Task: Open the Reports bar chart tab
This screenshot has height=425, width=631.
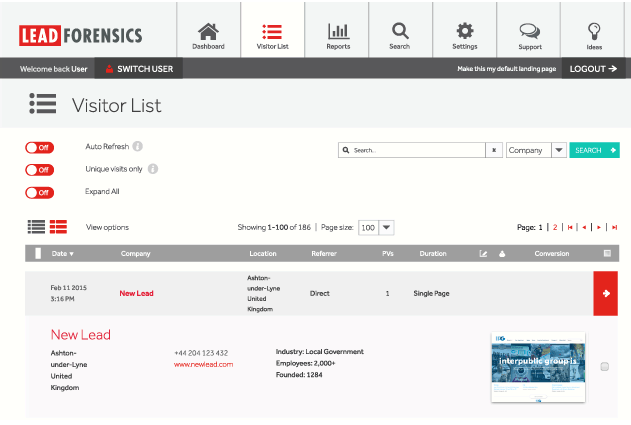Action: point(338,35)
